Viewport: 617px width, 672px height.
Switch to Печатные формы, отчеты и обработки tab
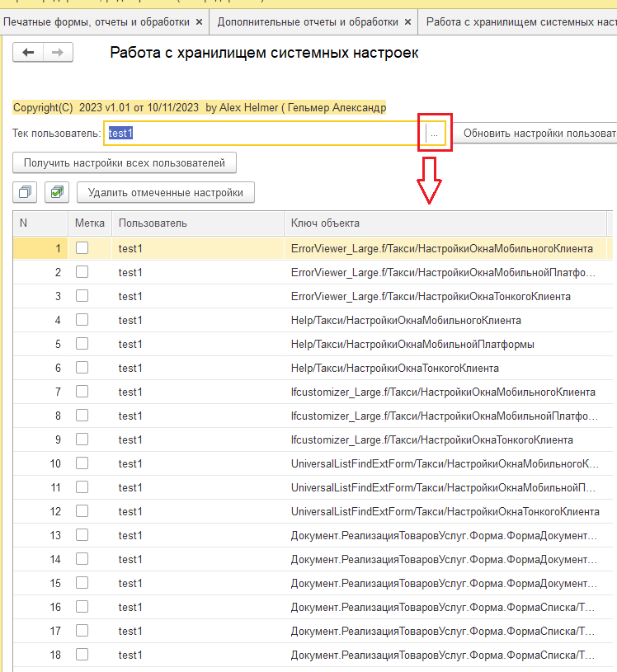coord(97,22)
